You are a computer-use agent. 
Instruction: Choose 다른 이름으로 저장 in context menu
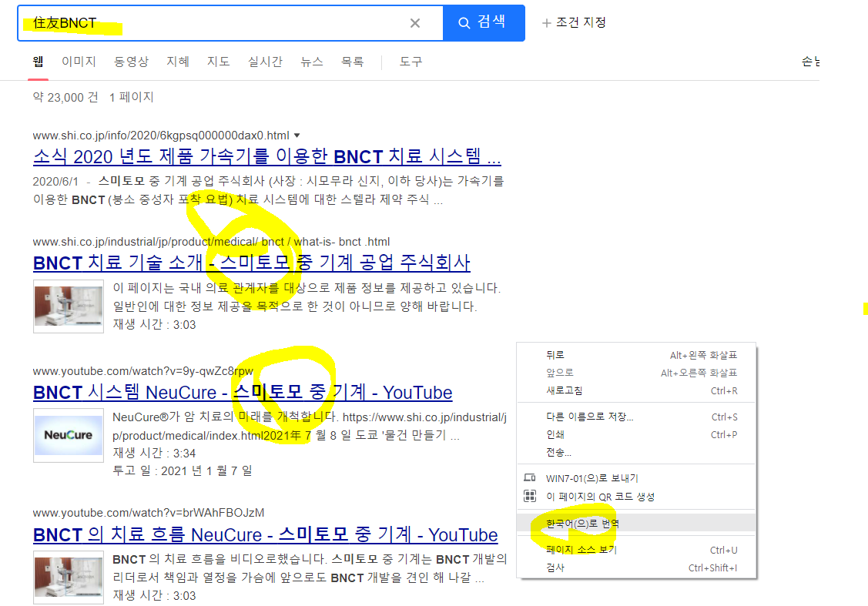coord(637,417)
